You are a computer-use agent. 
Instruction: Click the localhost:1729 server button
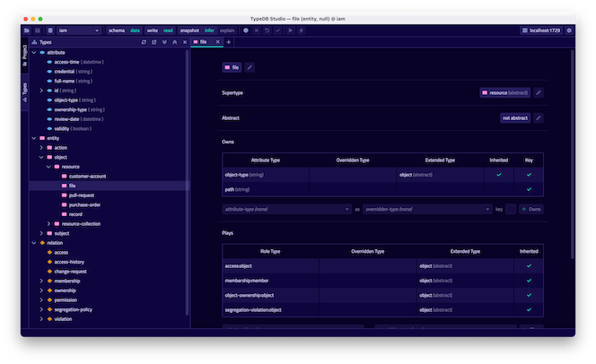click(541, 30)
